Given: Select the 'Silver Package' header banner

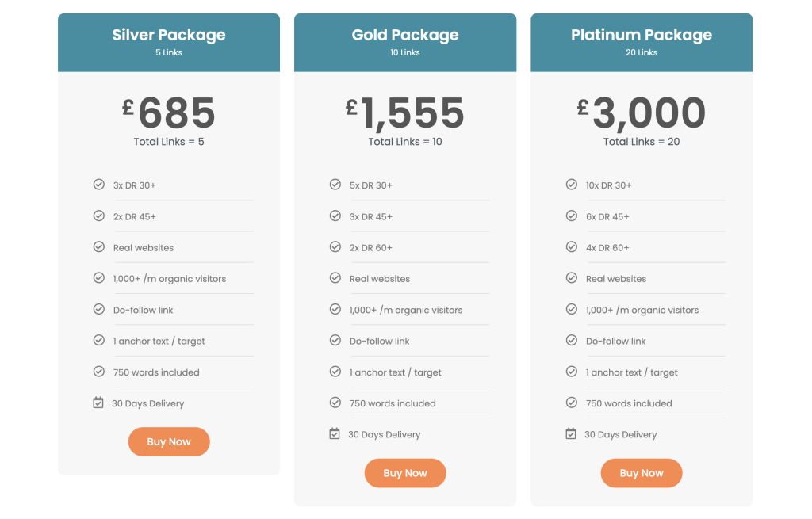Looking at the screenshot, I should pos(169,41).
